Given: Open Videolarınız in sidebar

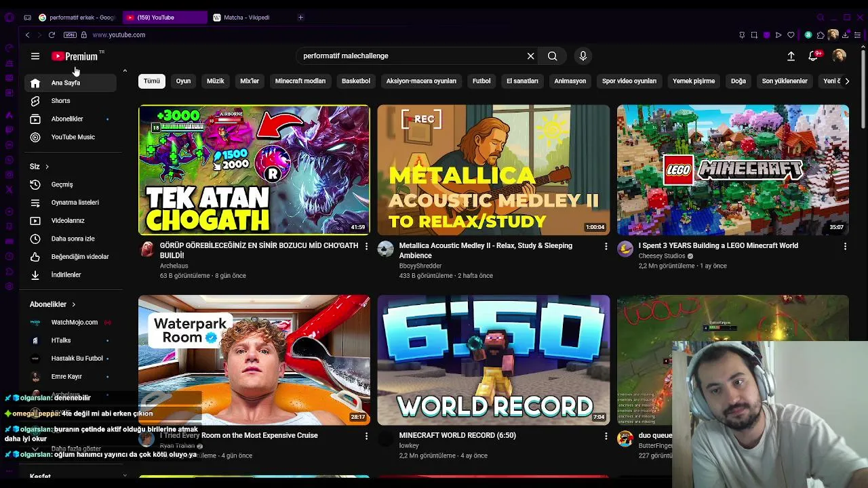Looking at the screenshot, I should coord(71,220).
